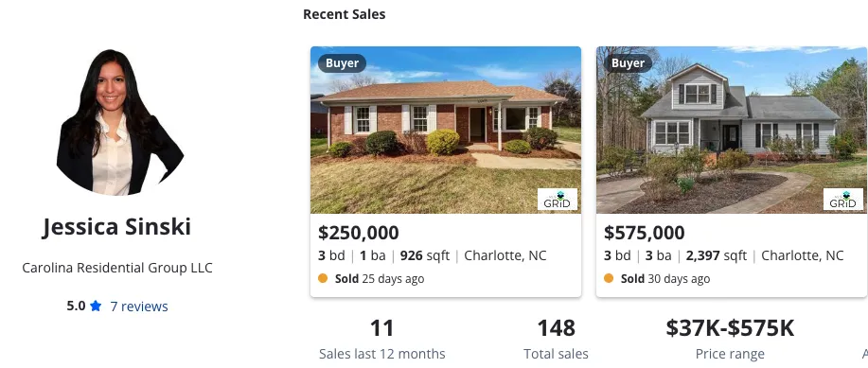868x368 pixels.
Task: Click the GRID logo on the first listing
Action: pyautogui.click(x=558, y=200)
